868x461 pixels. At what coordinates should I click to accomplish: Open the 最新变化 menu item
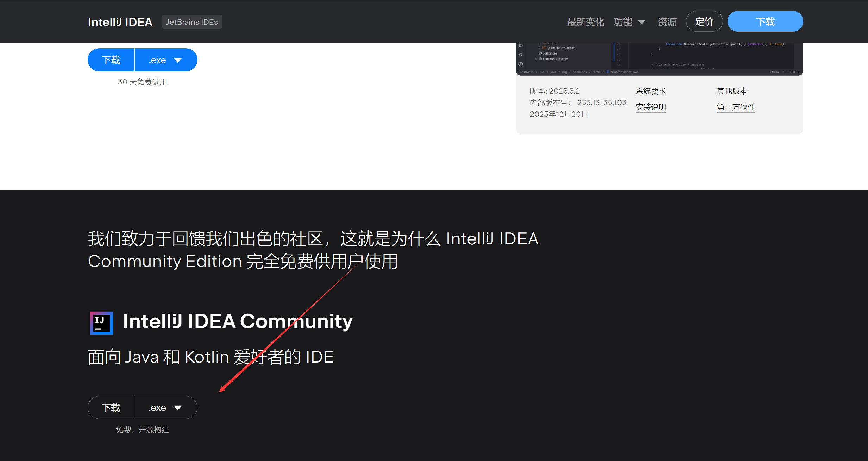585,22
